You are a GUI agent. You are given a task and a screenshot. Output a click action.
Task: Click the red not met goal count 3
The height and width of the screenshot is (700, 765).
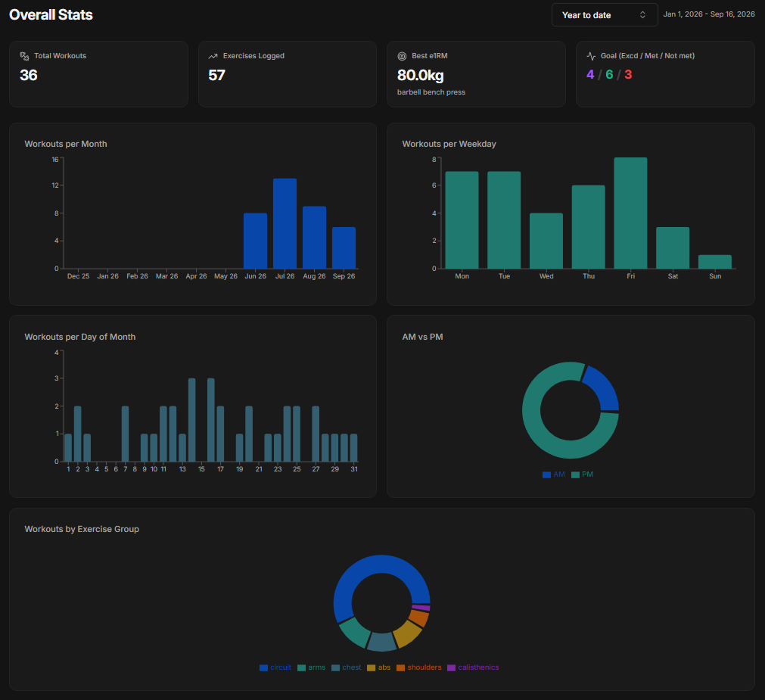(x=628, y=75)
